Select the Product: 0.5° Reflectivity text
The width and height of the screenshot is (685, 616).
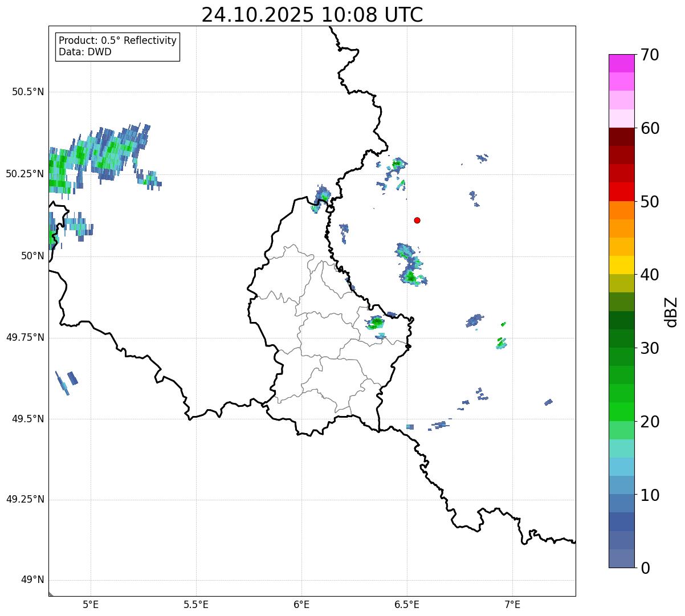(117, 40)
